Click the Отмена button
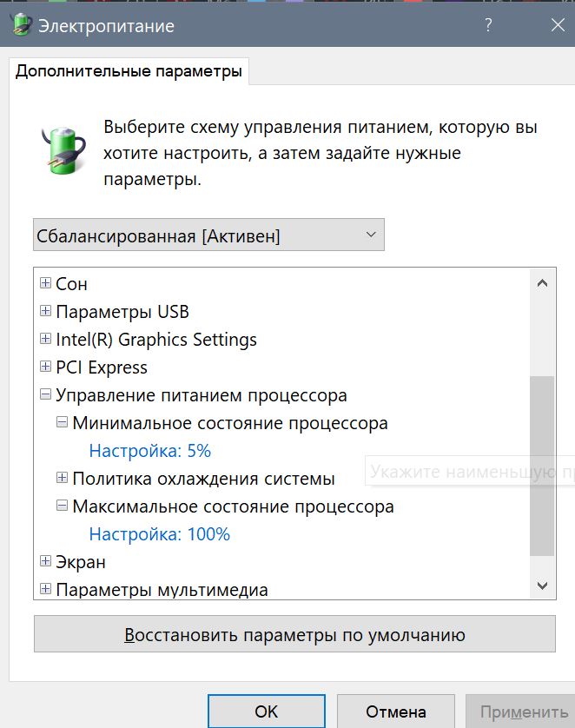Viewport: 575px width, 728px height. 395,711
